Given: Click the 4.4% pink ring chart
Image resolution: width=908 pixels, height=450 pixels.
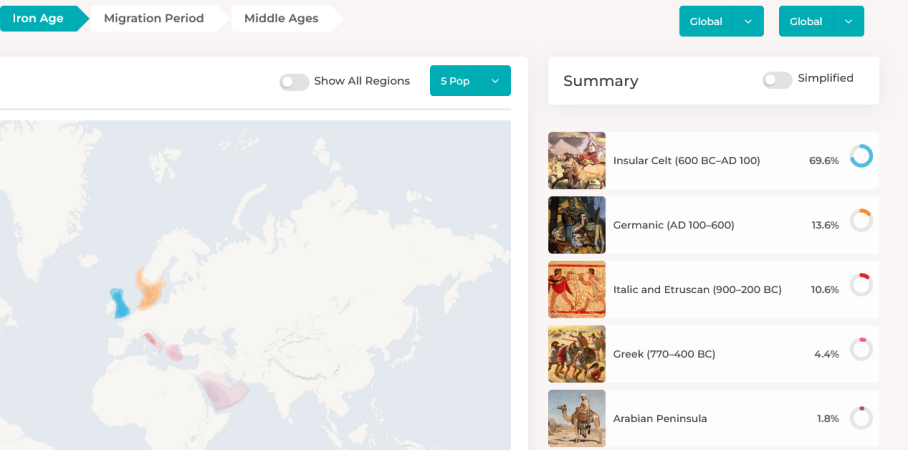Looking at the screenshot, I should (861, 349).
